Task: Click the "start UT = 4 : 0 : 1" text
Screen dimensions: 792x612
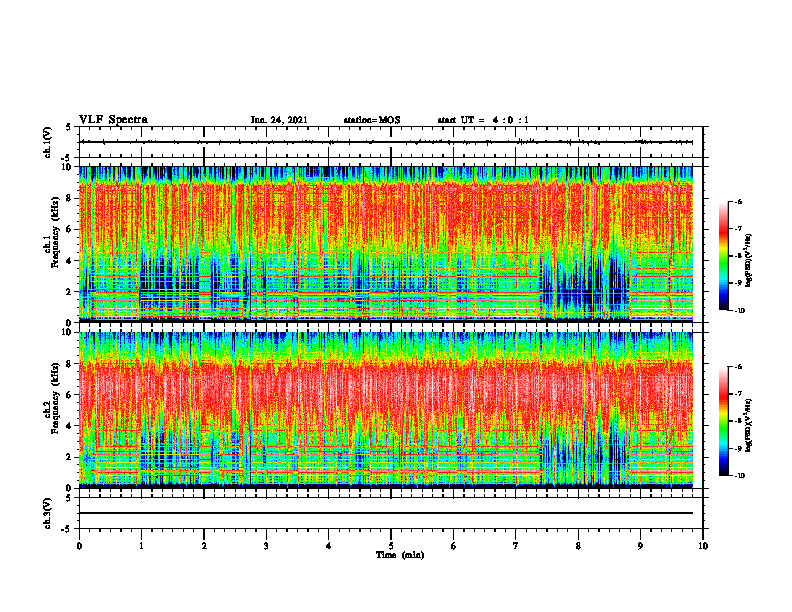Action: [483, 120]
